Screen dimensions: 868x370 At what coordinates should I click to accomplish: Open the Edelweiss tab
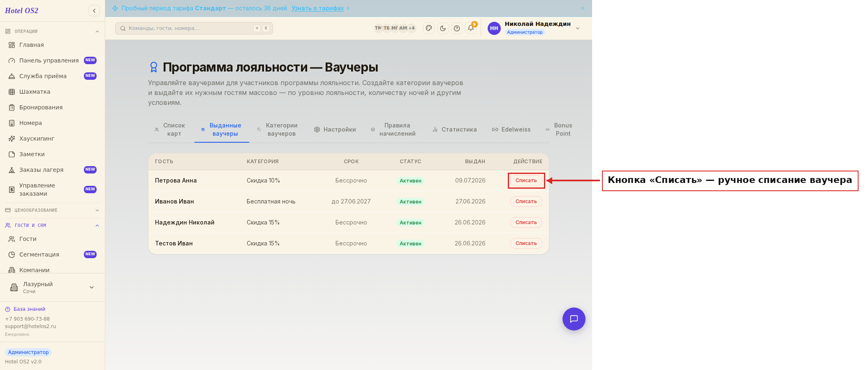coord(511,129)
